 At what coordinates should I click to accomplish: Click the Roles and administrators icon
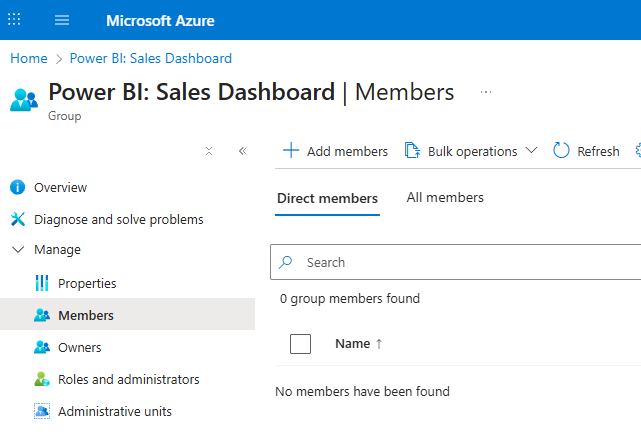[42, 379]
